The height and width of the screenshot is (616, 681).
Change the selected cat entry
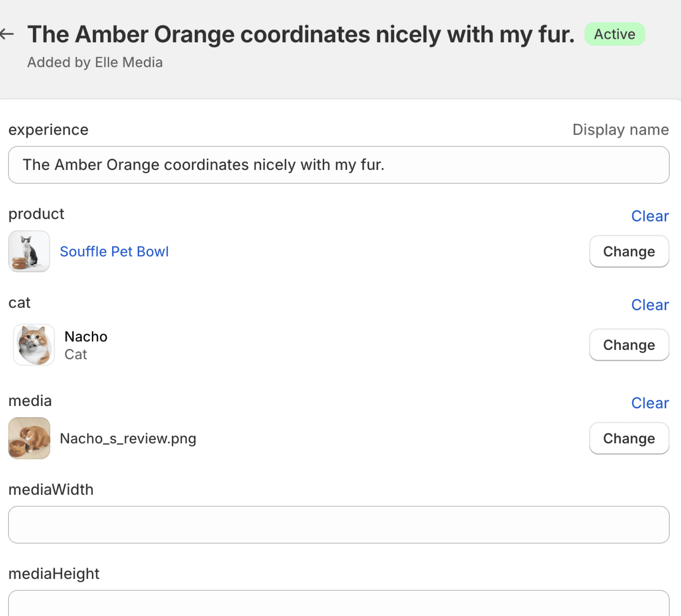(x=629, y=345)
